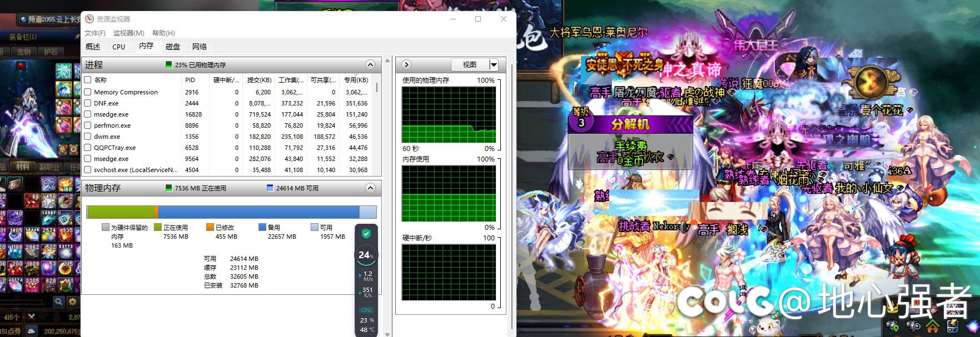
Task: Sort processes by the PID column
Action: (x=196, y=80)
